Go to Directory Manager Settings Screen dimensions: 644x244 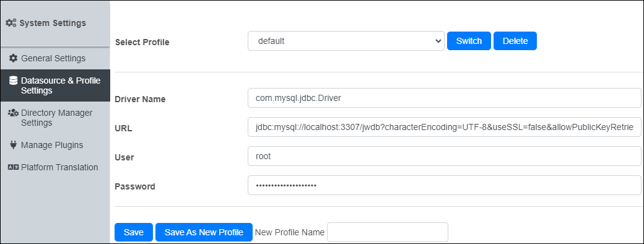(x=55, y=118)
